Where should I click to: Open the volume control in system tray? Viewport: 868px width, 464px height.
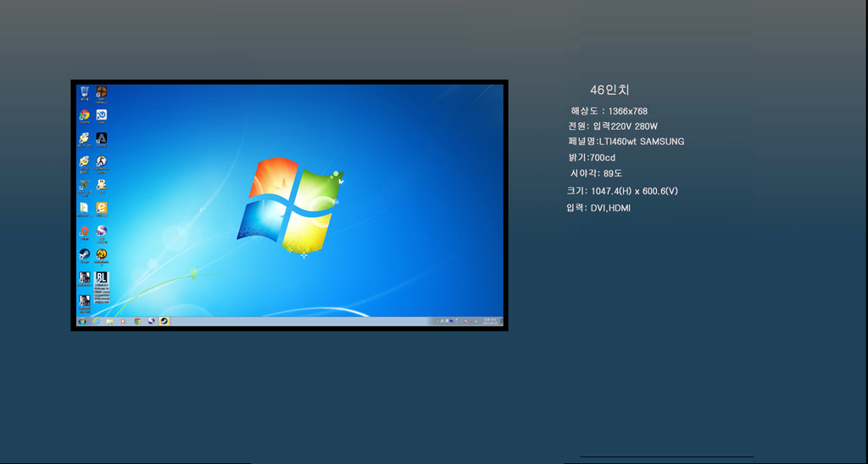coord(478,321)
